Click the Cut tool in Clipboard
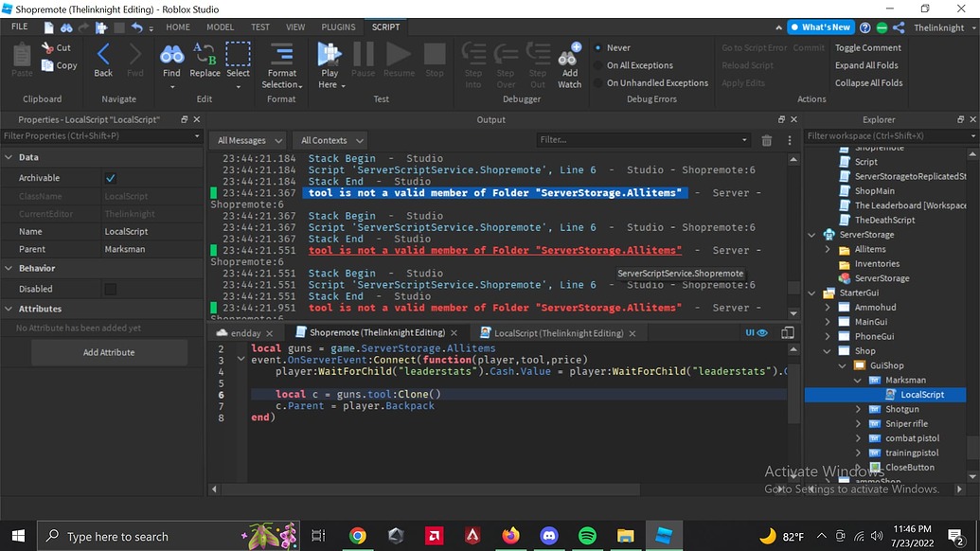Screen dimensions: 980x551 (56, 47)
